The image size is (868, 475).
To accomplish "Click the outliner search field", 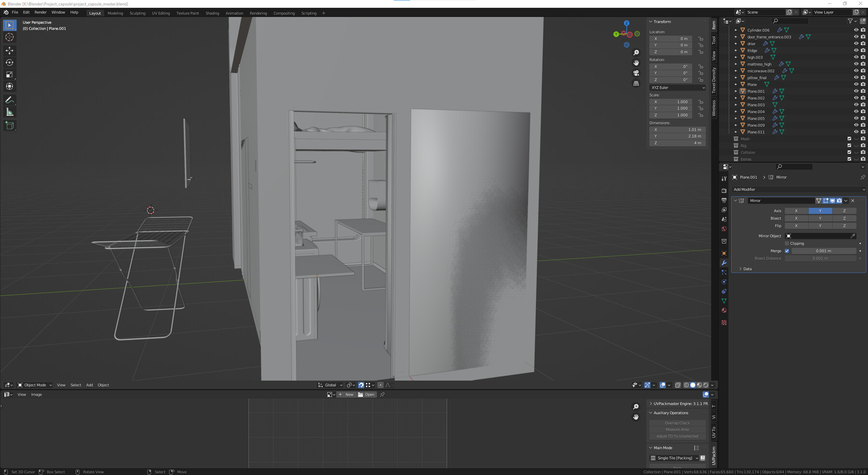I will coord(790,21).
